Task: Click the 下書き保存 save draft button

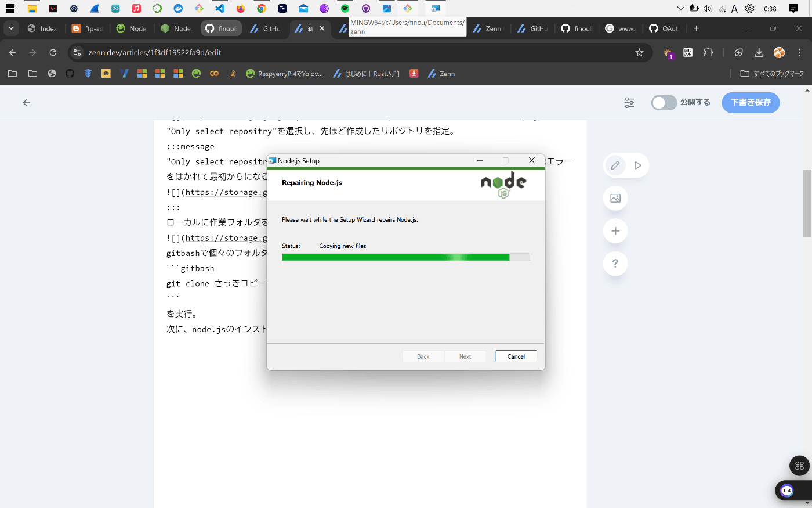Action: [x=751, y=102]
